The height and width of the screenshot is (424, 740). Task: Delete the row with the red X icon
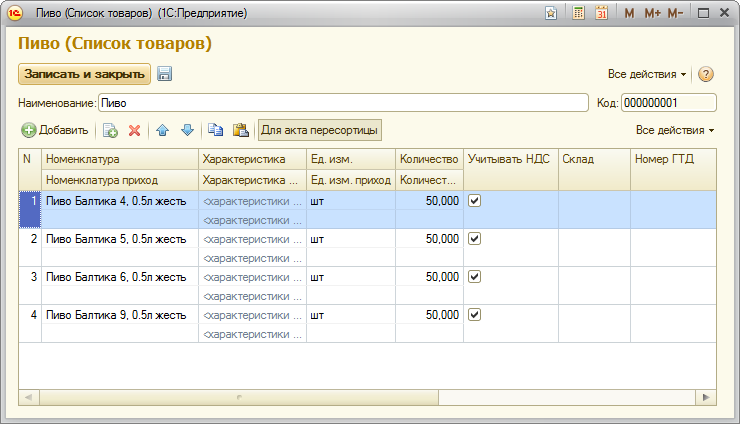pyautogui.click(x=135, y=130)
